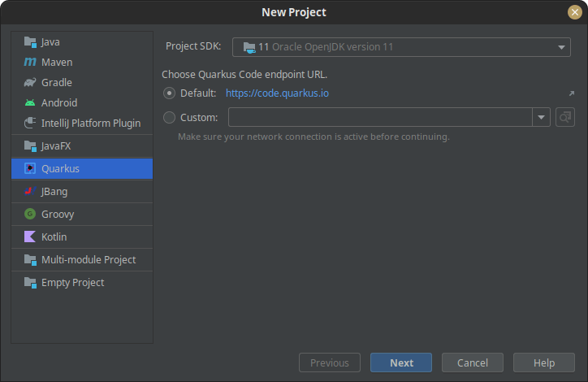588x382 pixels.
Task: Choose JavaFX project type
Action: pyautogui.click(x=82, y=146)
